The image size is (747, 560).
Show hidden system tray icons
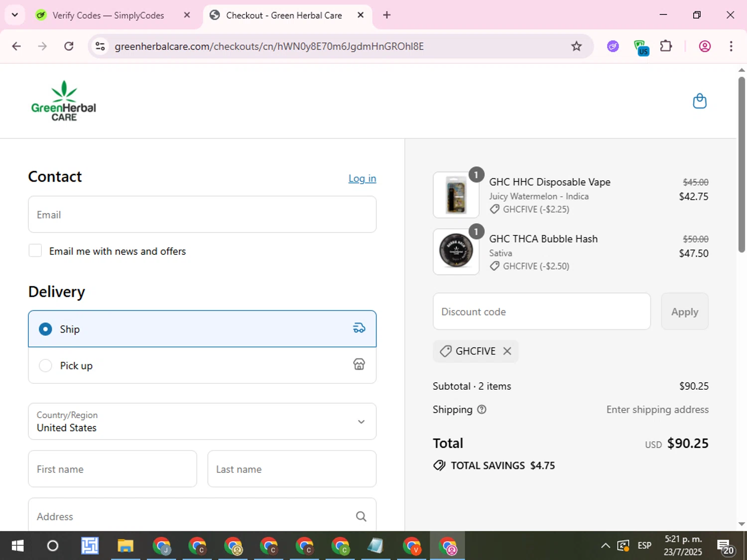(606, 546)
